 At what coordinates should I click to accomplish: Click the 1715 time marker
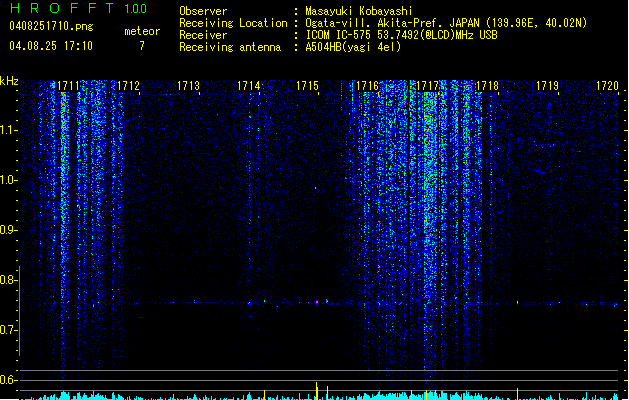[307, 86]
